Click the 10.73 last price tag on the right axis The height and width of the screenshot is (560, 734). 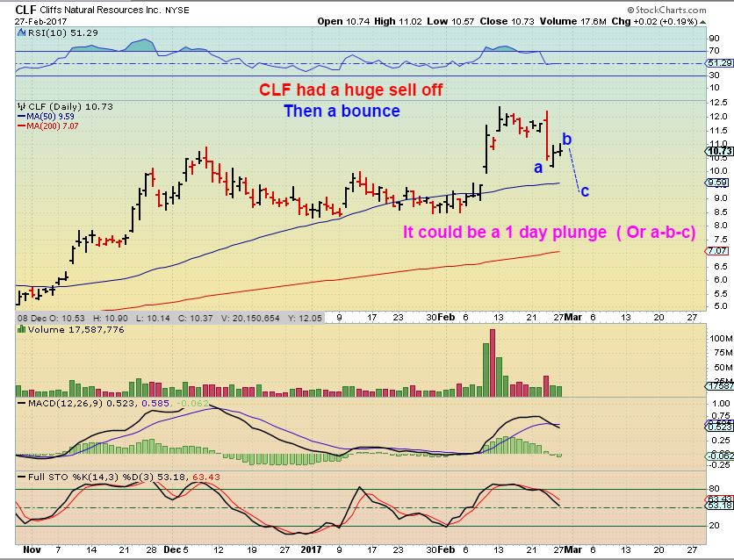click(x=719, y=151)
